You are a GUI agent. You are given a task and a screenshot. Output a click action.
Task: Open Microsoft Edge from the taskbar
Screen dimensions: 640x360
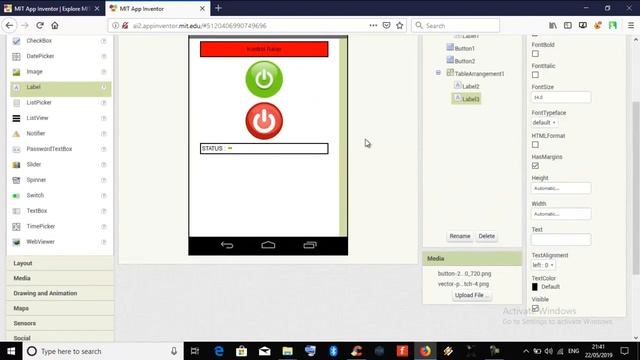219,351
